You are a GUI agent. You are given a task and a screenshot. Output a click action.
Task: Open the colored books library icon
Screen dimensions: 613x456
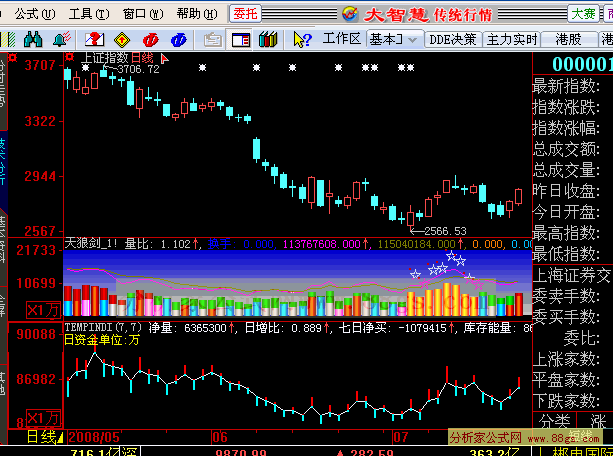268,39
